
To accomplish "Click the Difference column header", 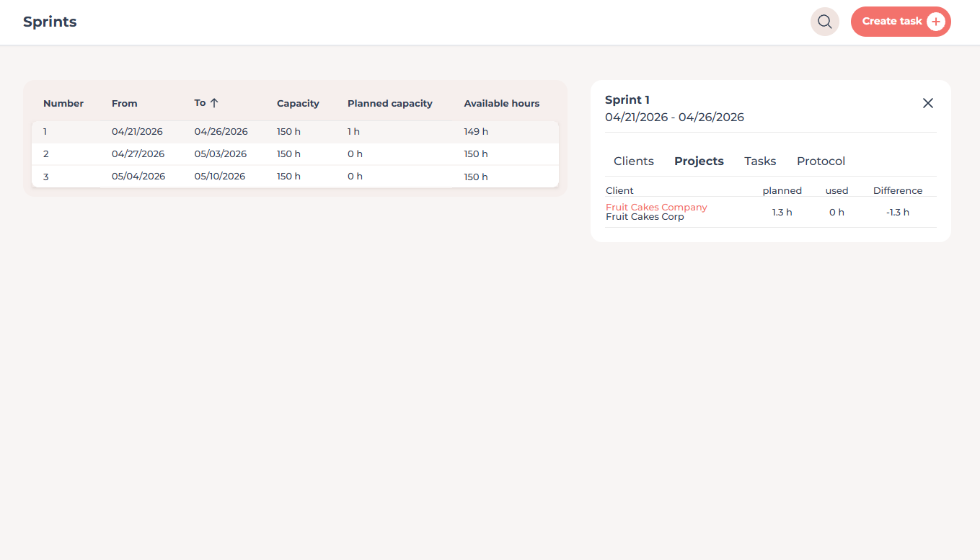I will [898, 191].
